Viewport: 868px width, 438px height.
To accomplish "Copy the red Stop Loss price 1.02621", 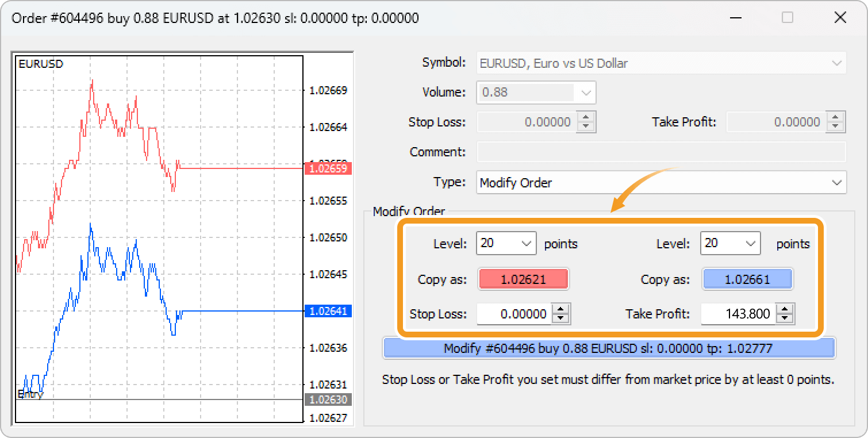I will [x=523, y=279].
